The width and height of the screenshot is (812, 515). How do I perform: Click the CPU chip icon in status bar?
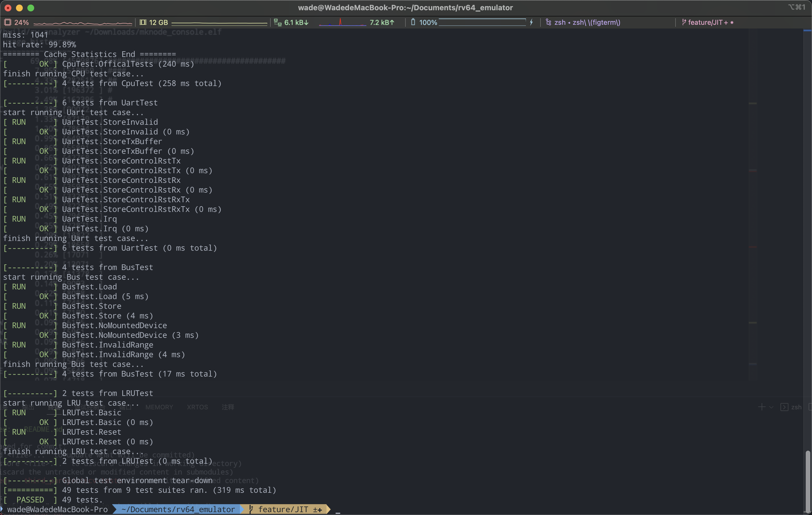tap(7, 23)
